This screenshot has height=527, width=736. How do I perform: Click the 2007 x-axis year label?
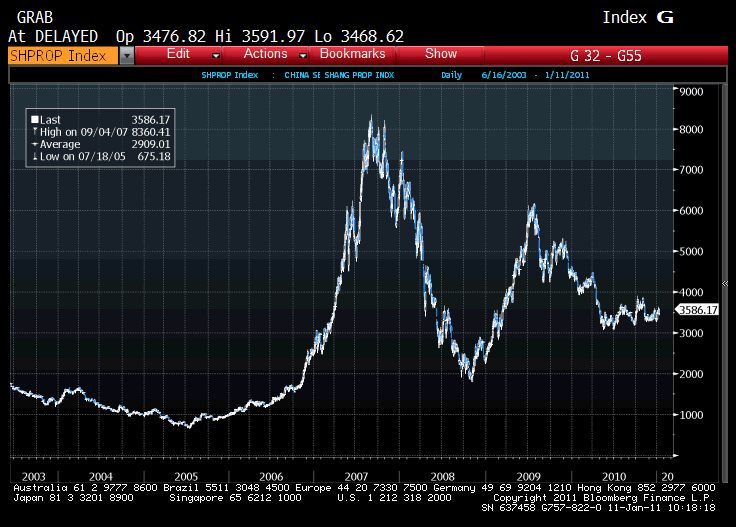click(356, 476)
